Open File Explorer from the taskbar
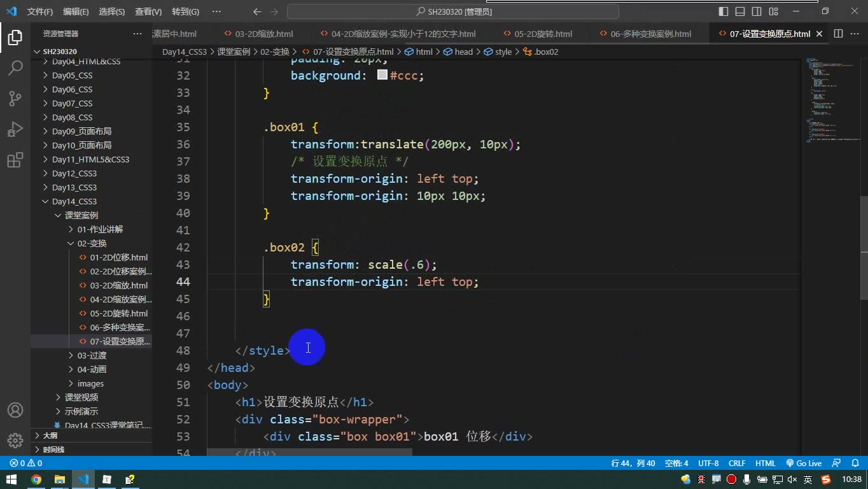The width and height of the screenshot is (868, 489). pyautogui.click(x=59, y=479)
